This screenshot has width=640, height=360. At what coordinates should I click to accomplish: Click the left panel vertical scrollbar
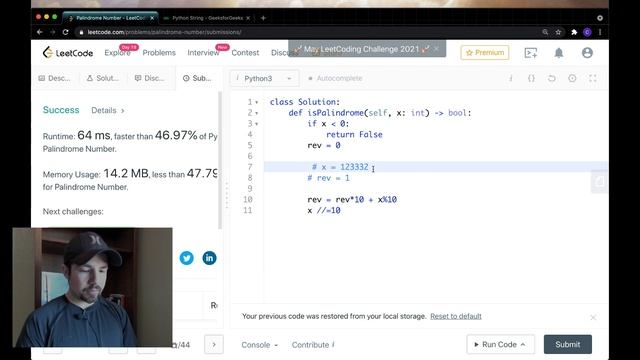220,160
